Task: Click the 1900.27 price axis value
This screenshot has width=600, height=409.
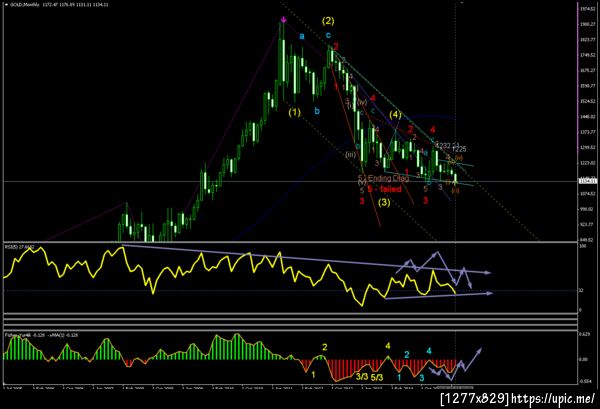Action: click(x=588, y=24)
